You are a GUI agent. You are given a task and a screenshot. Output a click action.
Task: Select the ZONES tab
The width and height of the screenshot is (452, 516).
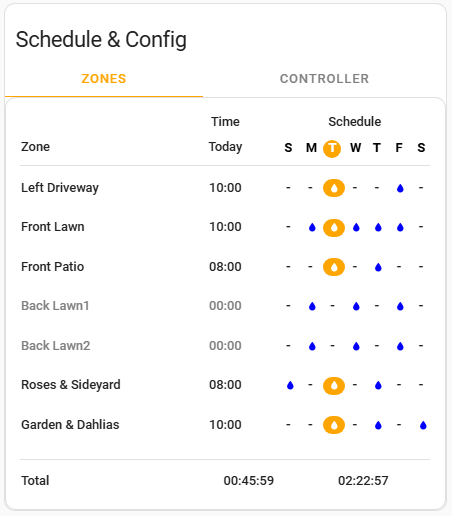(104, 79)
